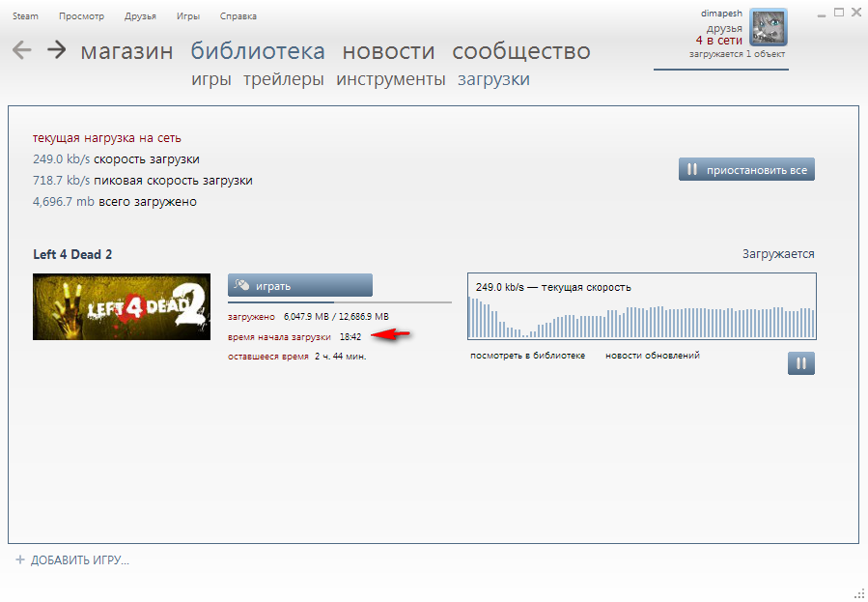Screen dimensions: 868x602
Task: Open новости обновлений link
Action: coord(653,356)
